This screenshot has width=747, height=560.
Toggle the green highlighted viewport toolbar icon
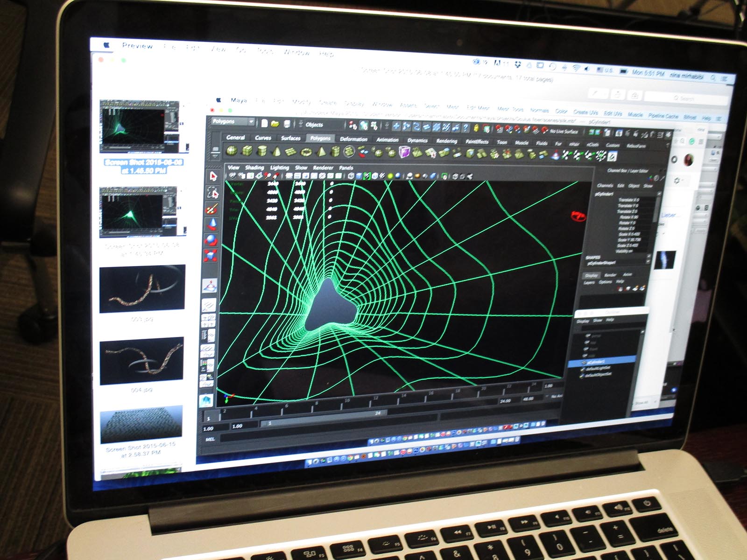tap(366, 176)
